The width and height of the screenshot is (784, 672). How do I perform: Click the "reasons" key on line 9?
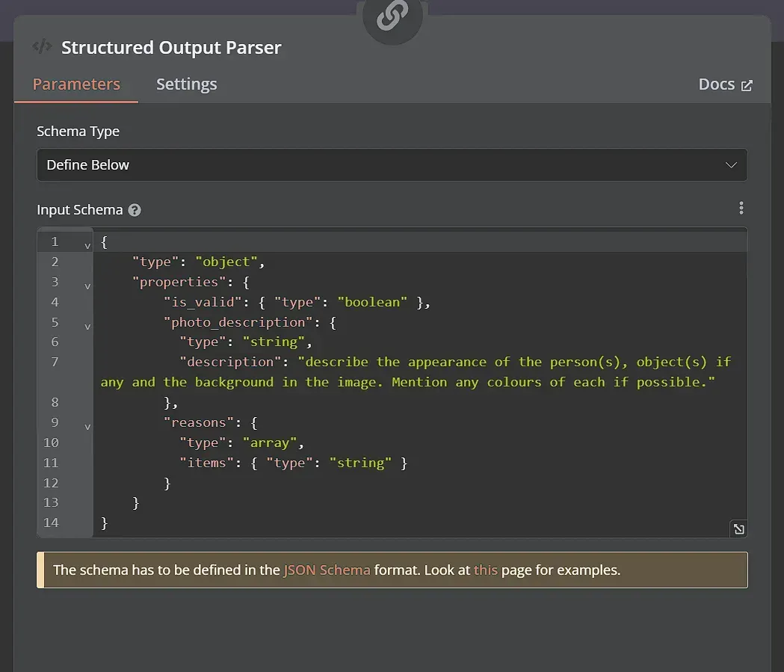tap(199, 423)
